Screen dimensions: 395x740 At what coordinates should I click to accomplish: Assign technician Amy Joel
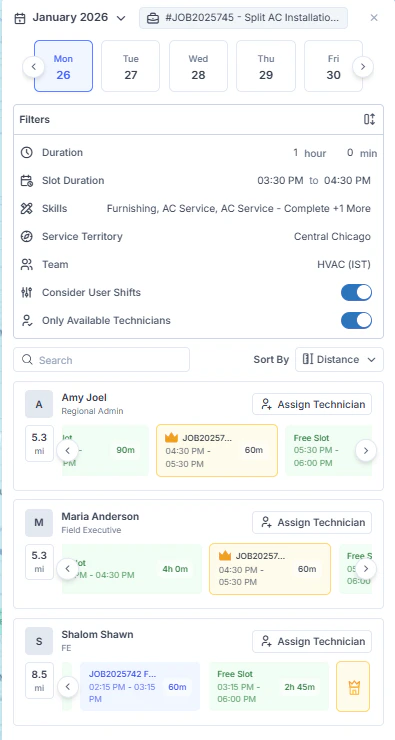[x=312, y=404]
